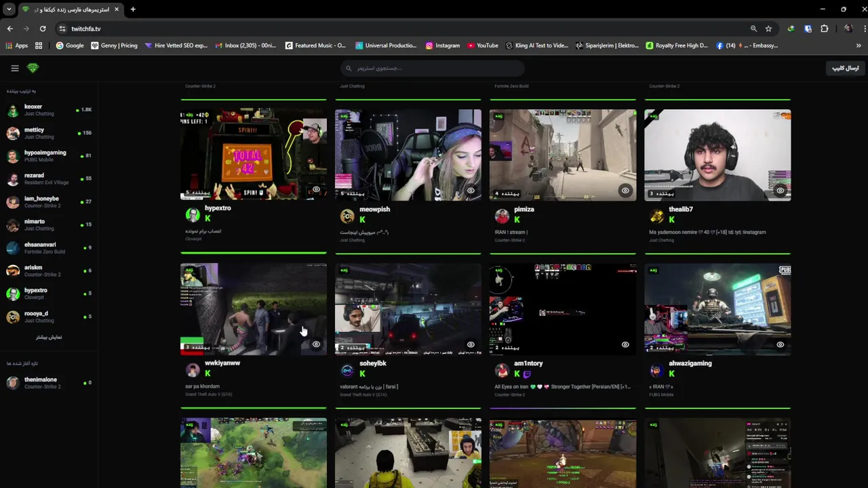Open the Extensions puzzle icon
The width and height of the screenshot is (868, 488).
(825, 28)
